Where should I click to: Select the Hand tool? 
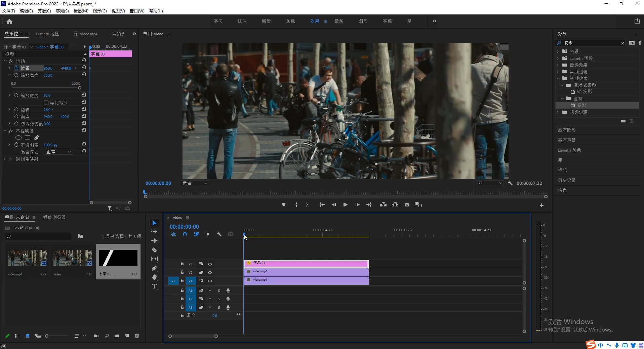point(154,277)
